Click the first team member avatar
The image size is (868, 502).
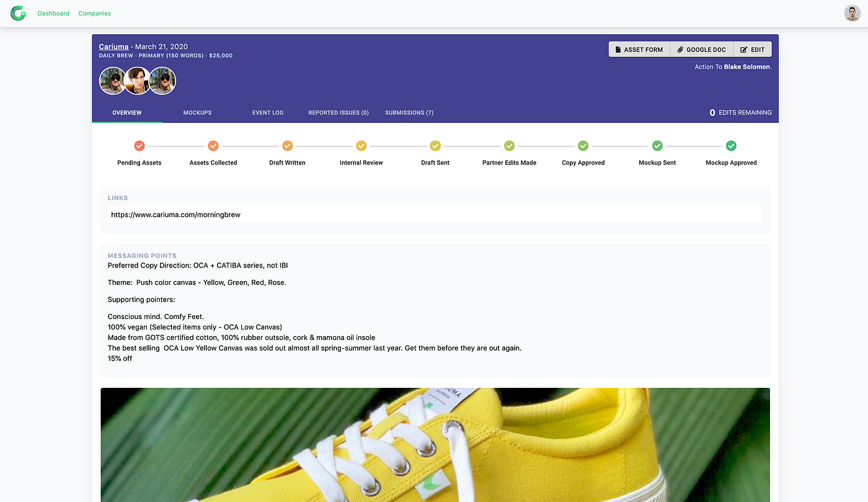click(x=113, y=81)
